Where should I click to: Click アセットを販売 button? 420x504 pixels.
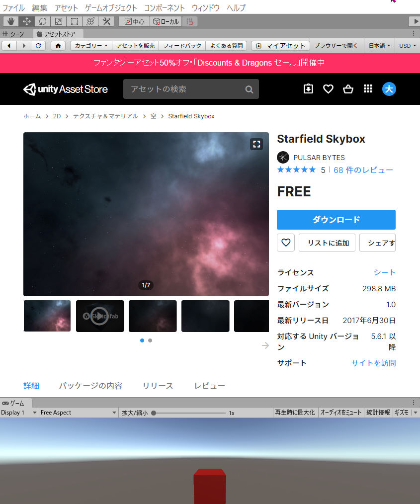click(136, 46)
